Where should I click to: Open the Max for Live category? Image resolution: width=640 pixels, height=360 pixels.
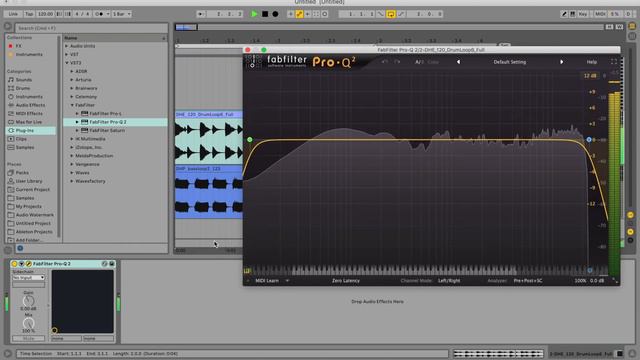29,122
